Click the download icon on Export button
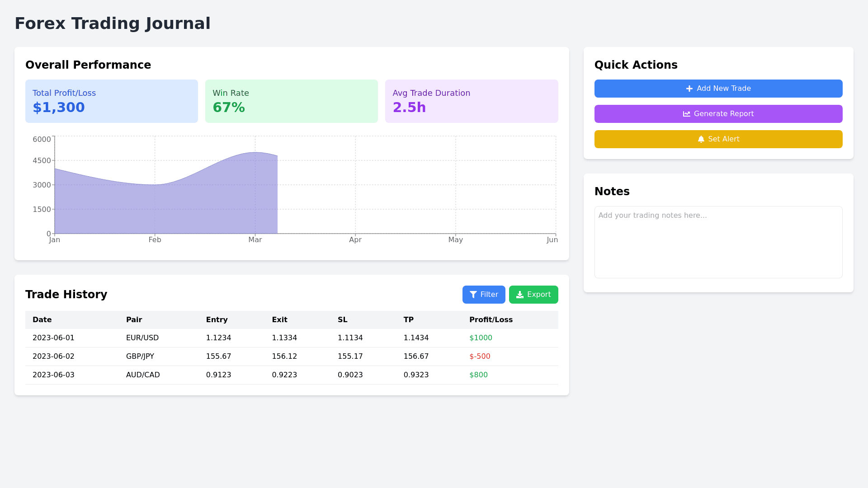Image resolution: width=868 pixels, height=488 pixels. (519, 295)
